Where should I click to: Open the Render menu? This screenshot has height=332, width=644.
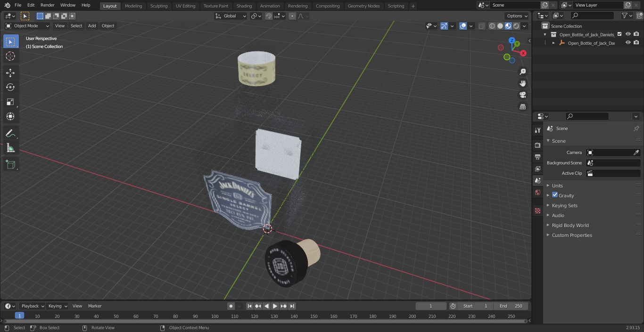coord(47,5)
